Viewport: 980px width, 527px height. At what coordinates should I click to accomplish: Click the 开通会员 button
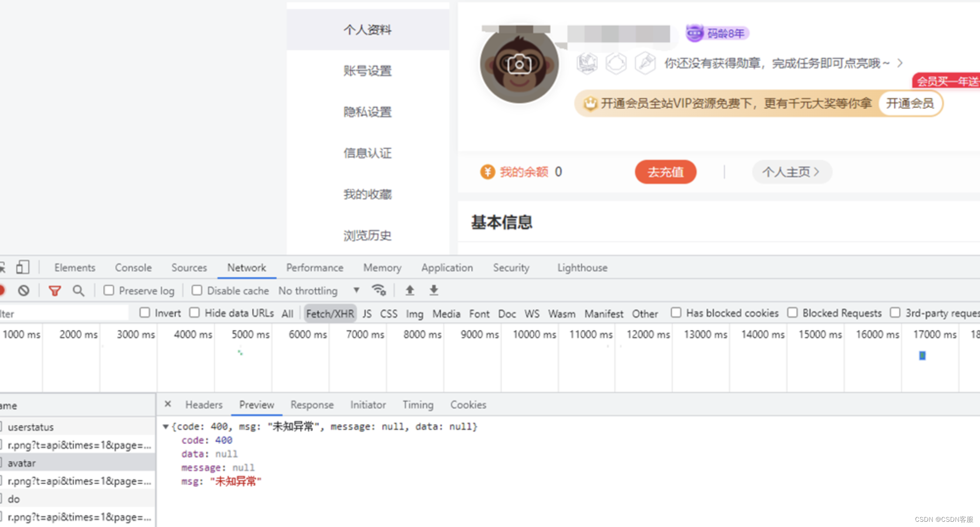coord(910,103)
